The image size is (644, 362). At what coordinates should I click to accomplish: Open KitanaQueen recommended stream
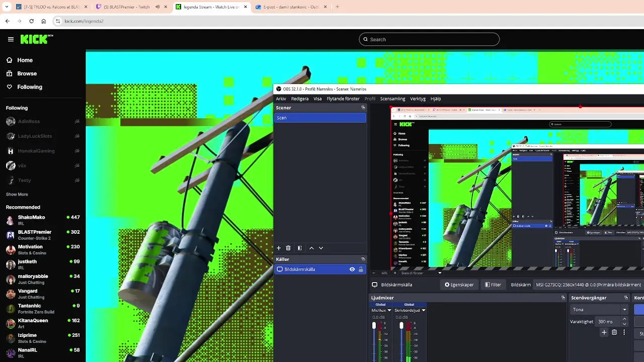click(43, 323)
